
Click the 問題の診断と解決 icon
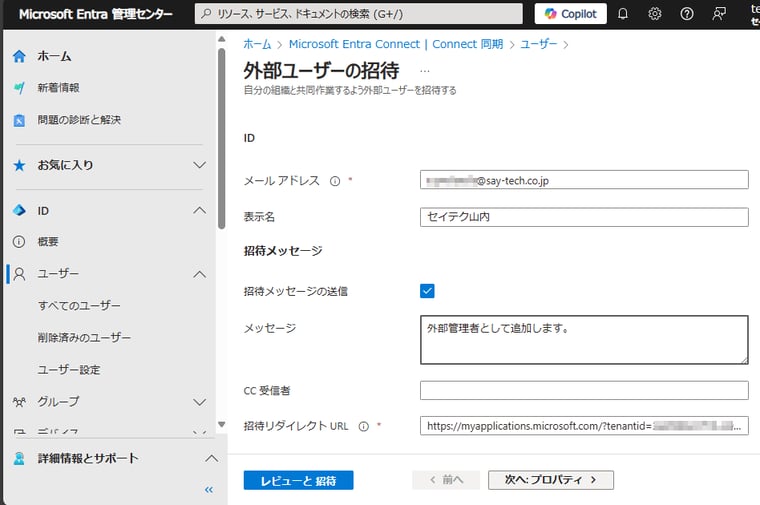tap(19, 120)
